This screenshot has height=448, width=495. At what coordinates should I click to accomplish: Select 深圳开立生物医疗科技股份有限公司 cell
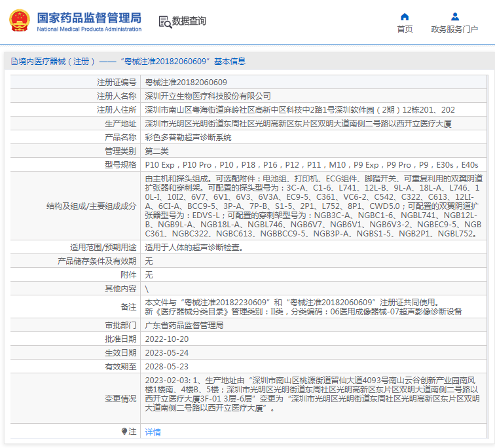(x=208, y=96)
